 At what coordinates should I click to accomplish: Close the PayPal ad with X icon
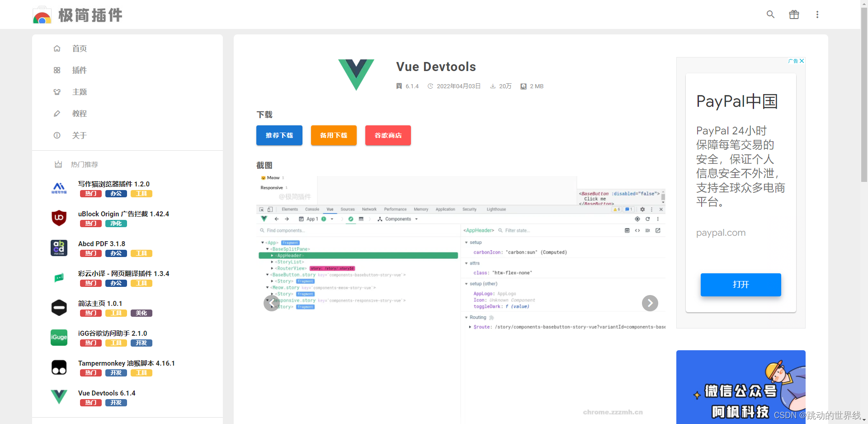802,61
